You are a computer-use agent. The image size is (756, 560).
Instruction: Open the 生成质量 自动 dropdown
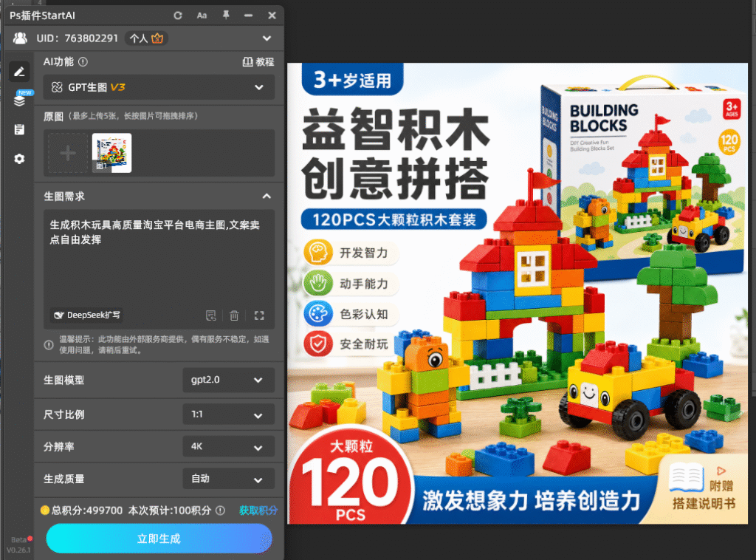pos(229,479)
